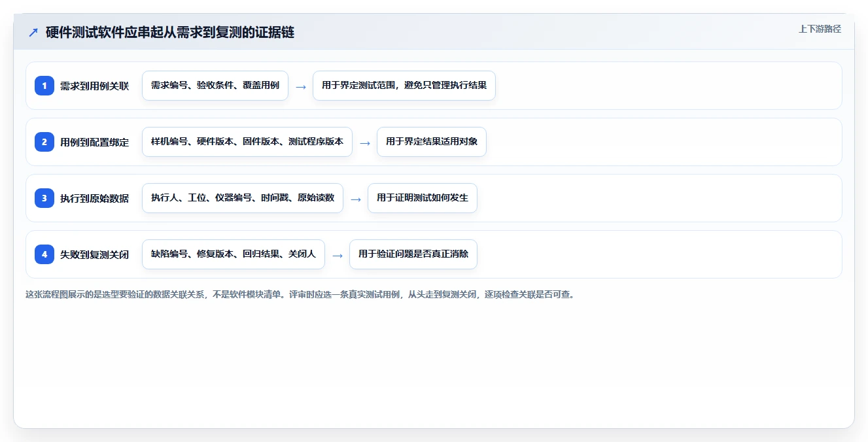Select the 需求编号、验收条件、覆盖用例 box

[215, 86]
